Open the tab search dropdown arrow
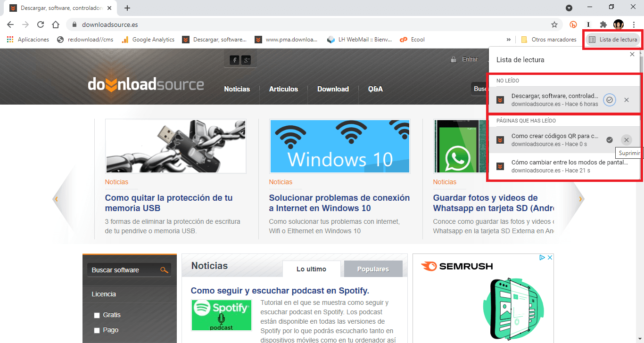The width and height of the screenshot is (644, 343). (569, 8)
